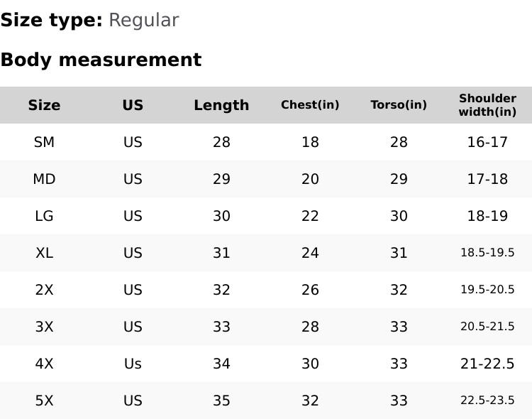
Task: Click the lowercase Us cell in 4X row
Action: coord(133,364)
